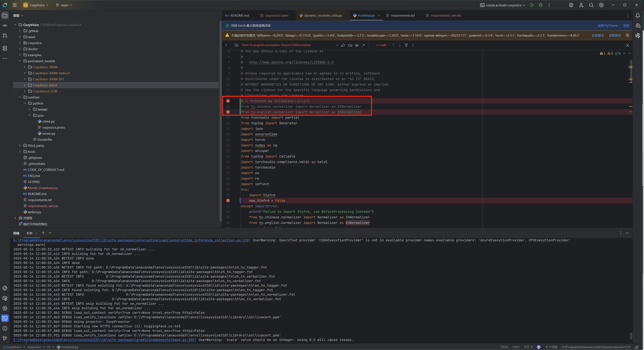This screenshot has width=644, height=350.
Task: Click the 安装要求 button
Action: tap(598, 35)
